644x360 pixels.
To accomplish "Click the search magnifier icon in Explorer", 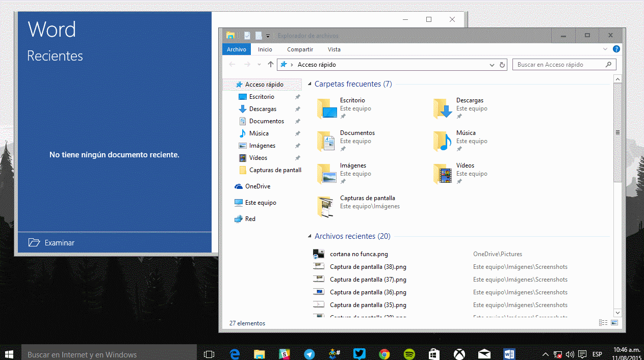I will point(608,65).
